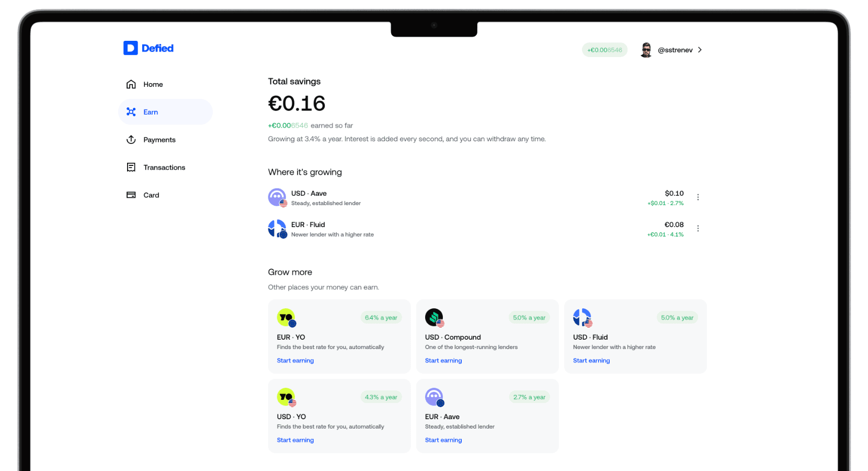Image resolution: width=868 pixels, height=471 pixels.
Task: Click the EUR · YO card logo
Action: click(286, 318)
